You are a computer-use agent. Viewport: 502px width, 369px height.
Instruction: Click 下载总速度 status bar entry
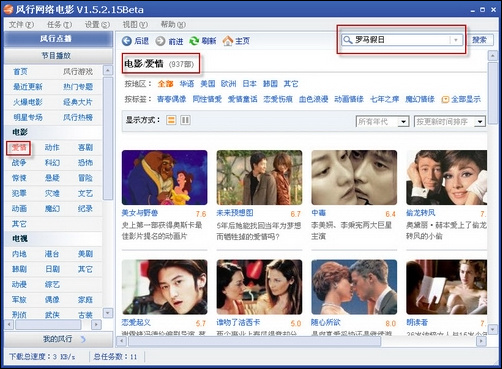pyautogui.click(x=42, y=357)
